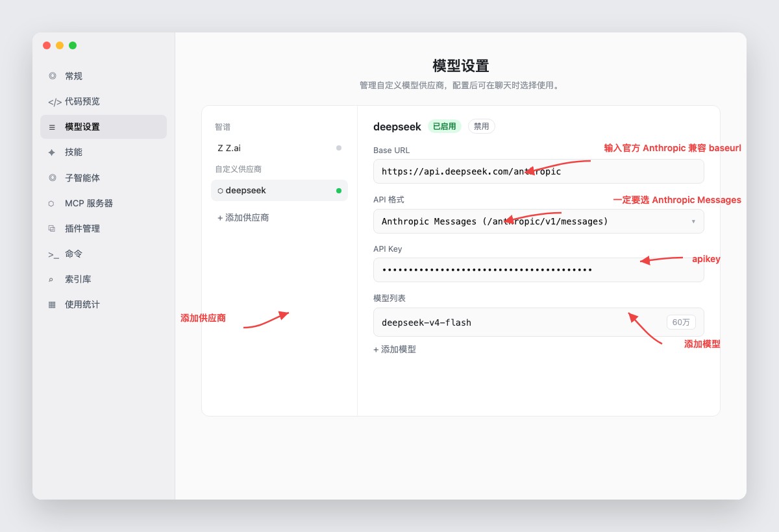This screenshot has width=779, height=532.
Task: Click the gray status dot on Z.ai row
Action: click(339, 148)
